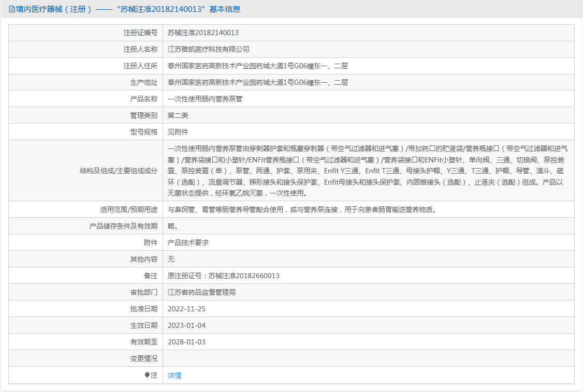Click the 备注 label

click(151, 276)
